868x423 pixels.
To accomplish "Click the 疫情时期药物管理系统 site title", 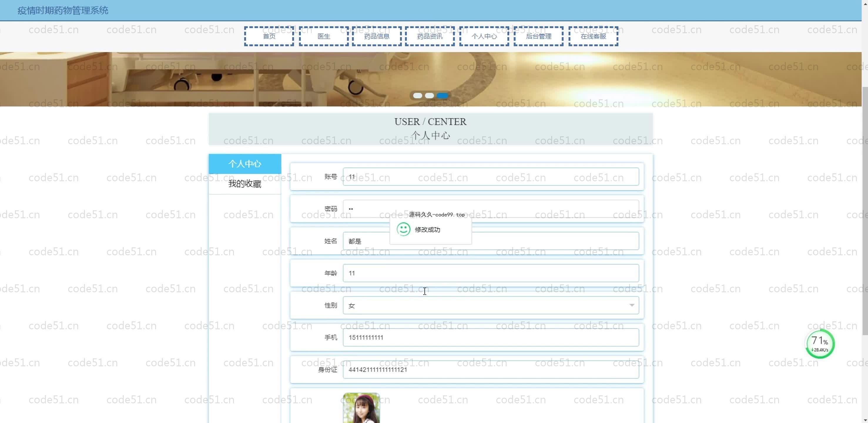I will point(63,11).
